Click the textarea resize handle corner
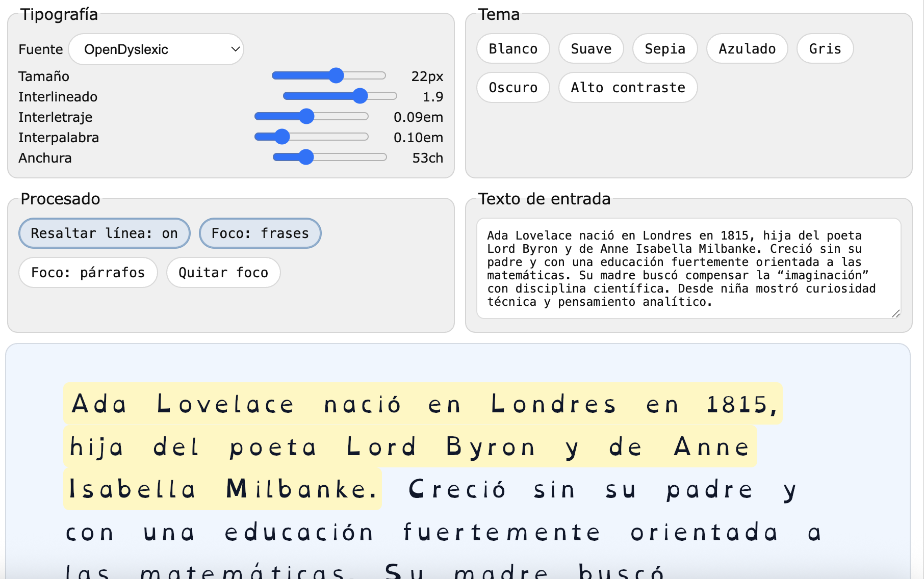The height and width of the screenshot is (579, 924). pos(895,313)
